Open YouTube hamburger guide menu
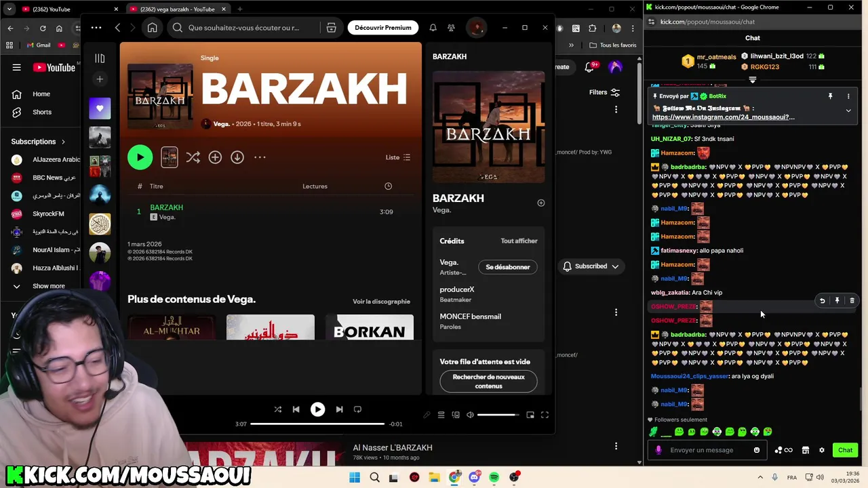 tap(16, 67)
